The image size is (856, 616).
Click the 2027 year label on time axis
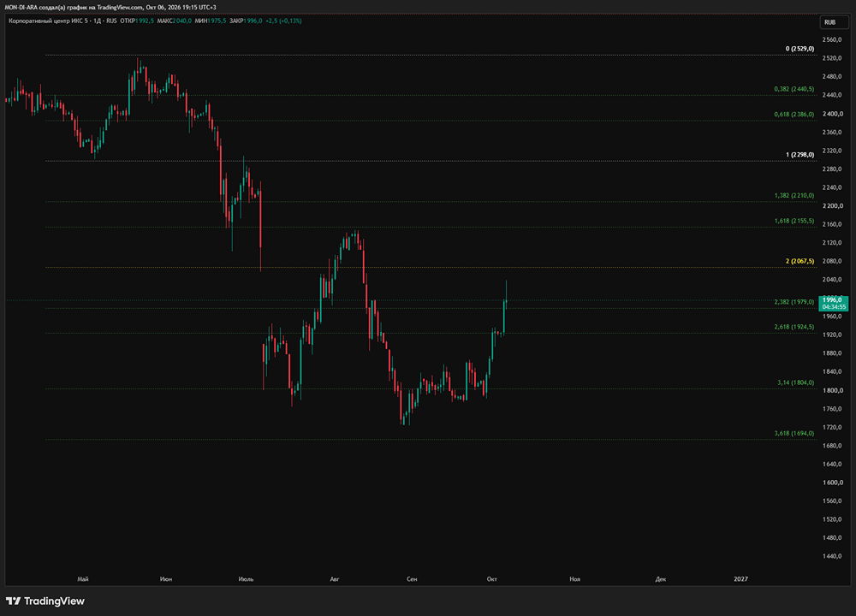click(x=740, y=579)
